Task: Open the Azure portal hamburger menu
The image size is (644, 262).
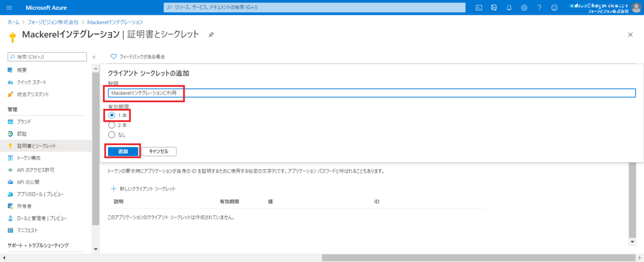Action: pyautogui.click(x=9, y=8)
